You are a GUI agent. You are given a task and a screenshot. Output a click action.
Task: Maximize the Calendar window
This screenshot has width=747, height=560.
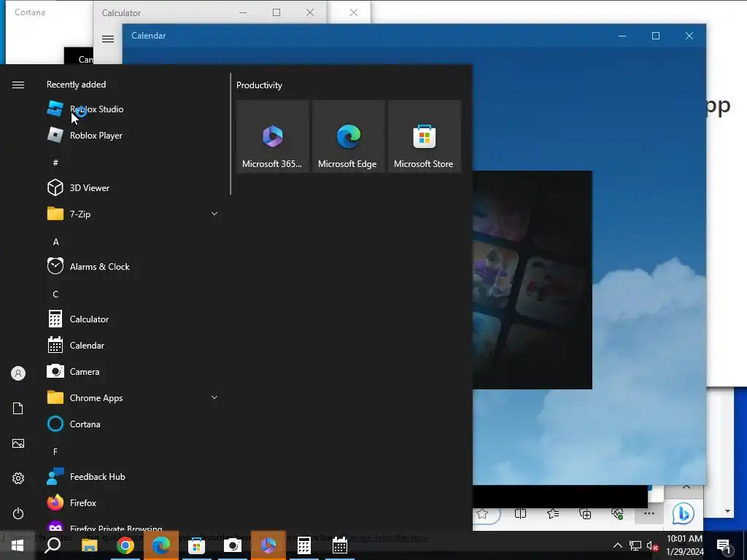click(656, 36)
